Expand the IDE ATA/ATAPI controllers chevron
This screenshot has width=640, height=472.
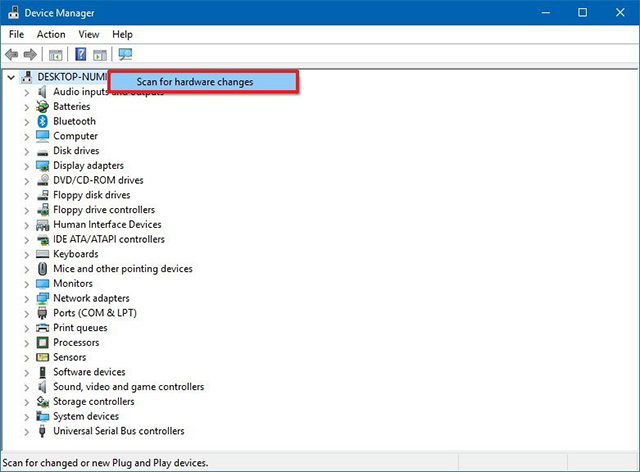pyautogui.click(x=27, y=240)
